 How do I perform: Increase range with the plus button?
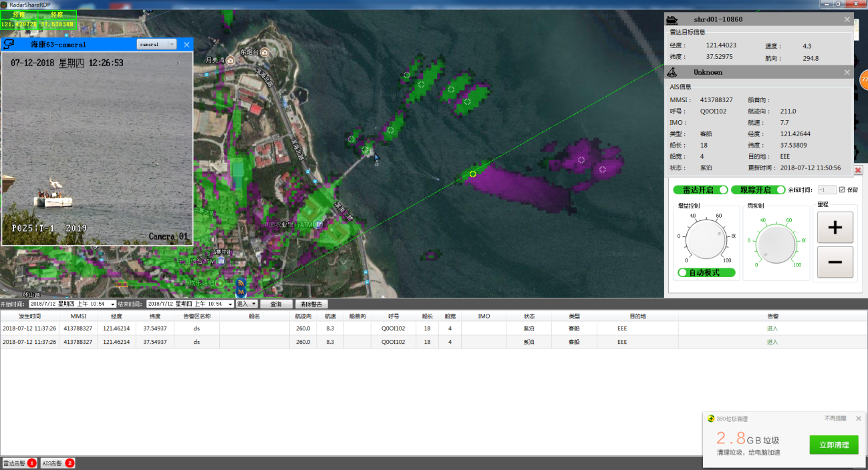click(835, 228)
